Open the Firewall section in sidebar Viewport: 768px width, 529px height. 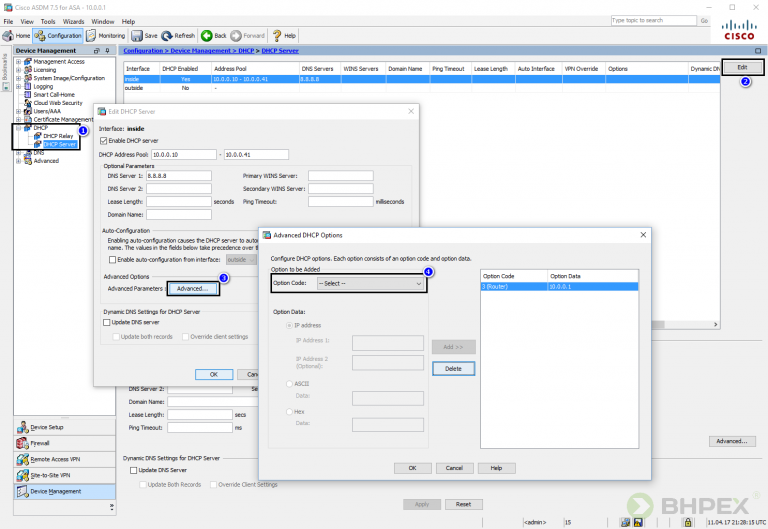point(40,442)
